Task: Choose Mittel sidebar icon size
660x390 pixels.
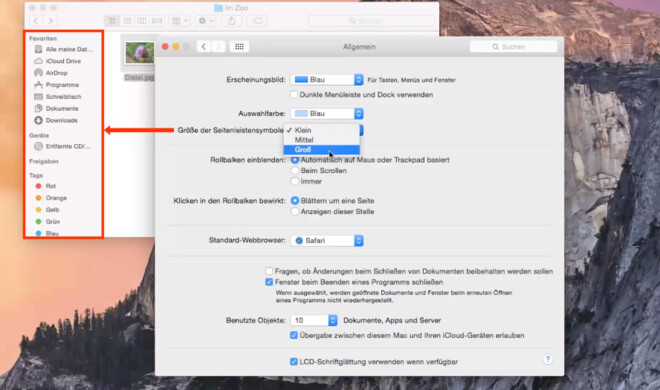Action: coord(322,140)
